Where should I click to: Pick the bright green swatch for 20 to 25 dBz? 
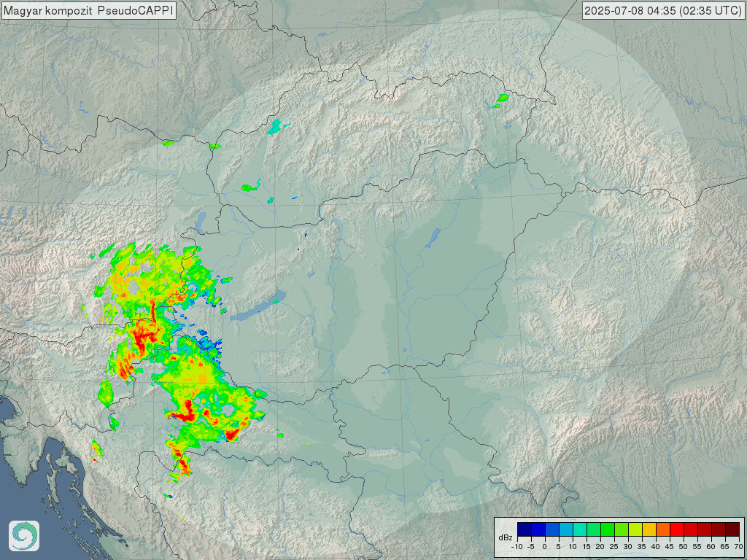(608, 529)
